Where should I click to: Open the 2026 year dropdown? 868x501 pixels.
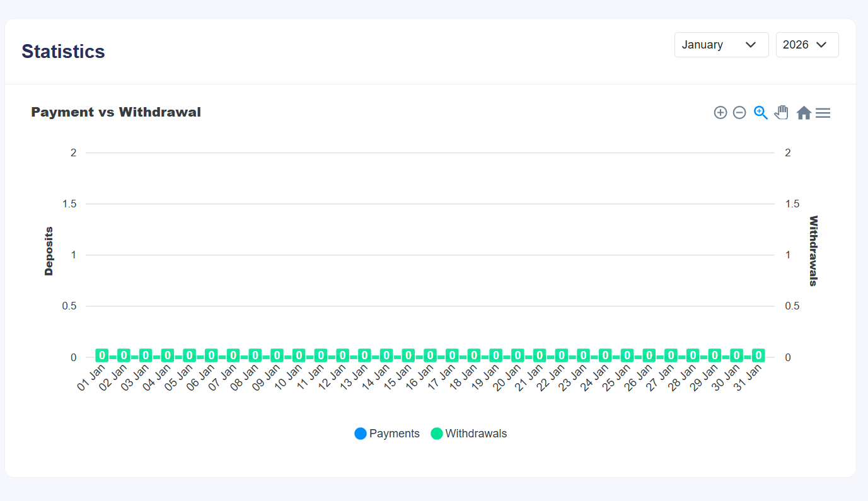[807, 45]
